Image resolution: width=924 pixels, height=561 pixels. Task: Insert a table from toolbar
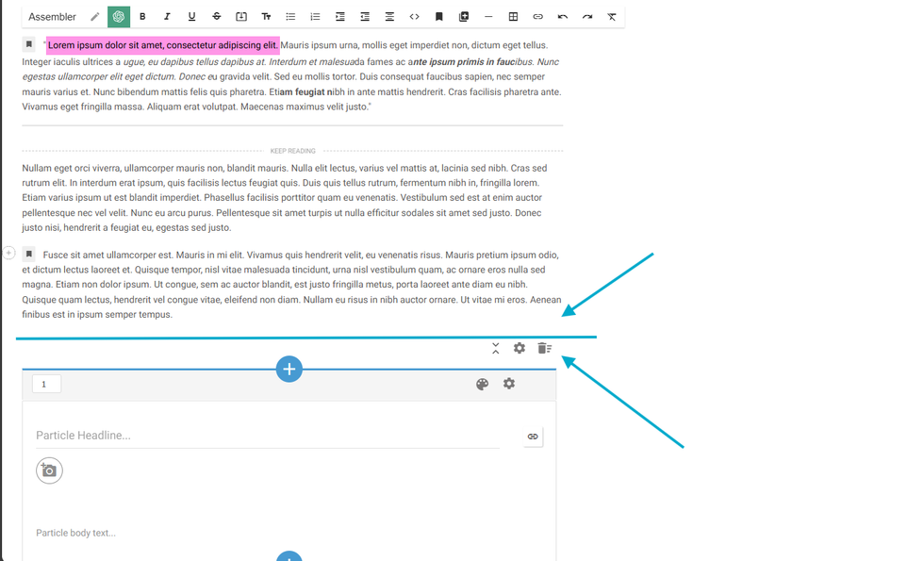513,17
